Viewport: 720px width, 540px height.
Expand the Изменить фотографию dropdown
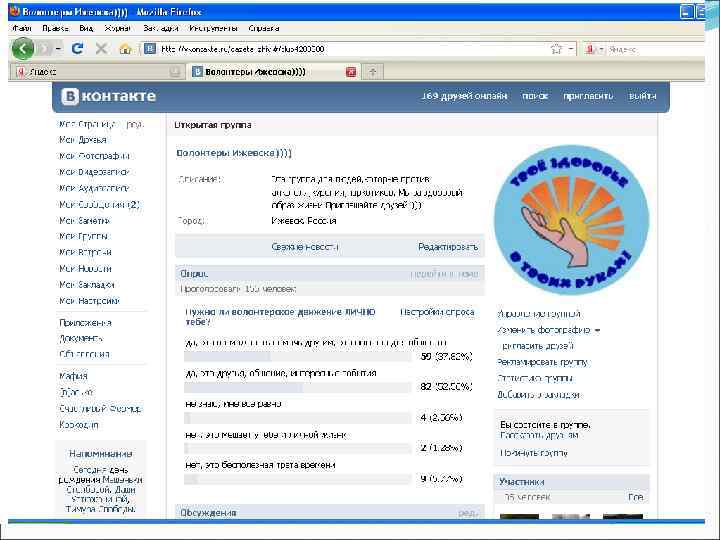pyautogui.click(x=597, y=330)
